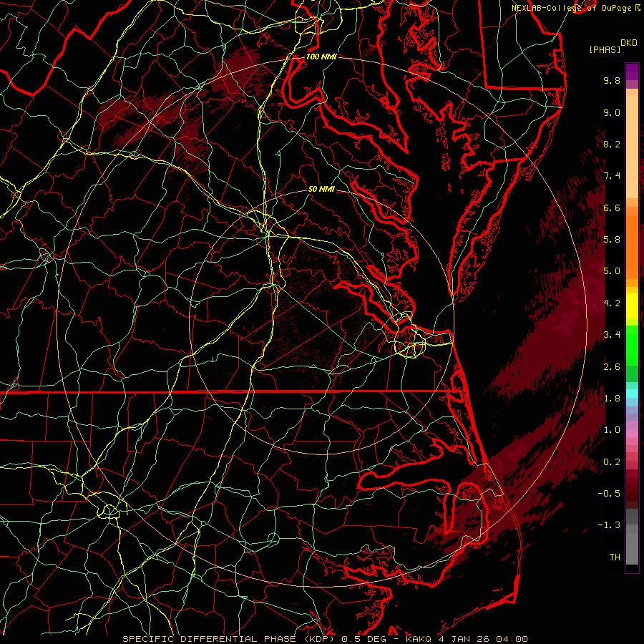This screenshot has height=644, width=644.
Task: Click the [PHAS] label near the color scale
Action: (605, 50)
